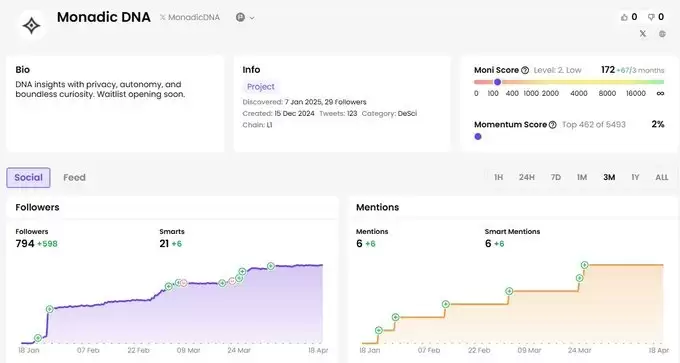Click the thumbs up vote icon
The image size is (680, 363).
coord(624,17)
